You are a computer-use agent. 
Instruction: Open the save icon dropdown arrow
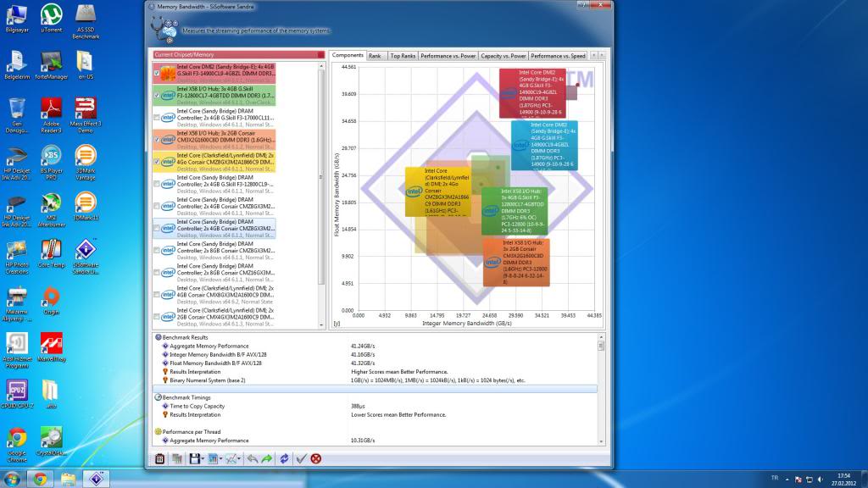pos(203,458)
